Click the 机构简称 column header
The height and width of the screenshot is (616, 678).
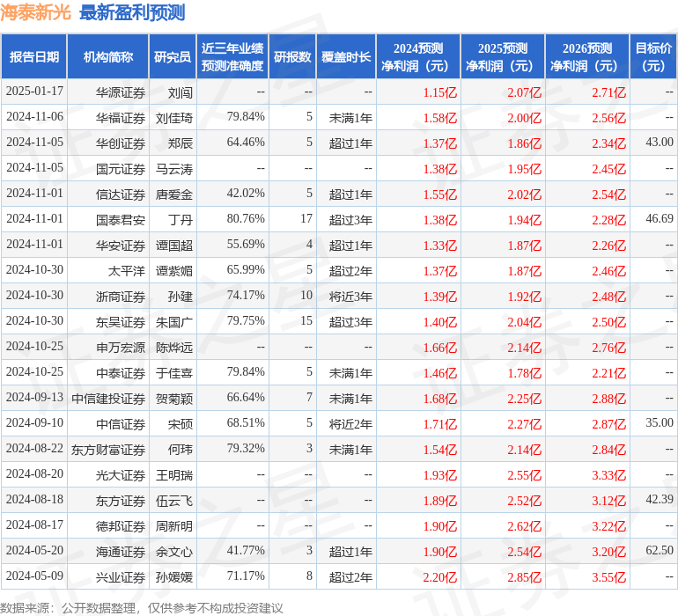pos(108,57)
